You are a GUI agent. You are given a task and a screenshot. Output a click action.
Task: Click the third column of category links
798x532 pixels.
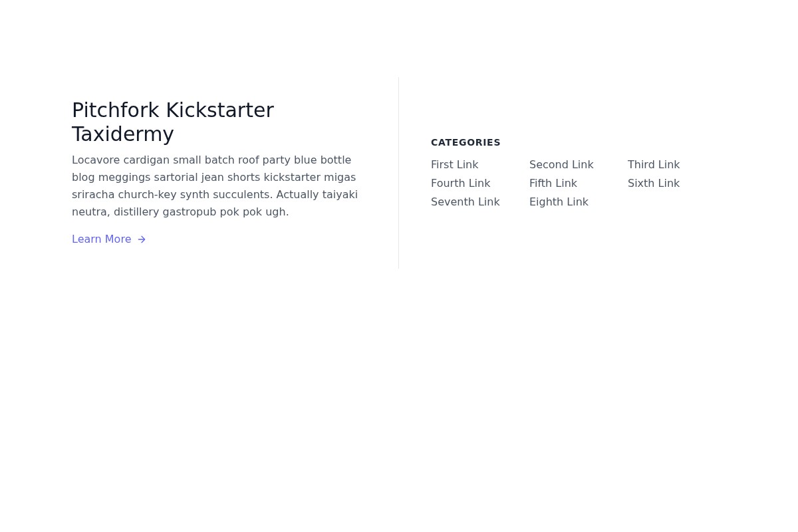653,174
